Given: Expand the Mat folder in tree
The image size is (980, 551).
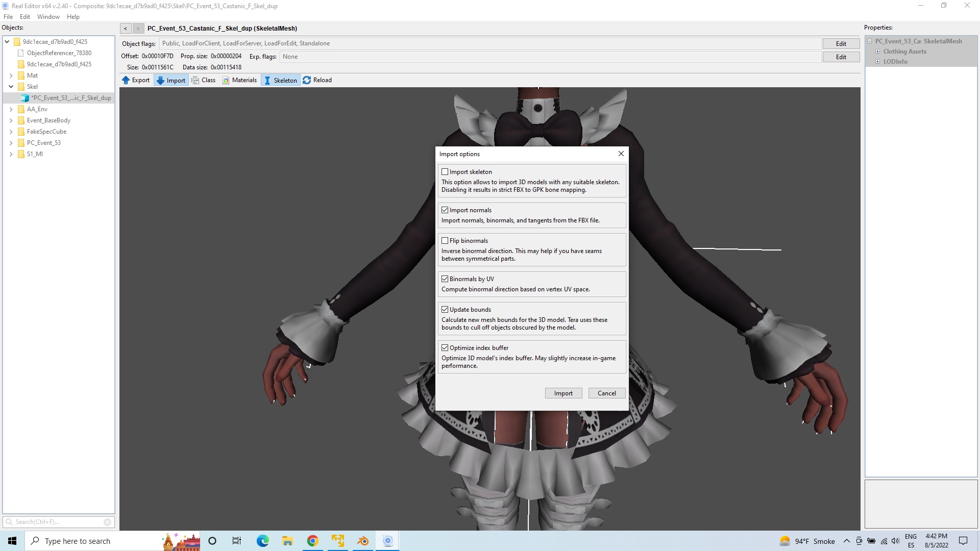Looking at the screenshot, I should pyautogui.click(x=11, y=76).
